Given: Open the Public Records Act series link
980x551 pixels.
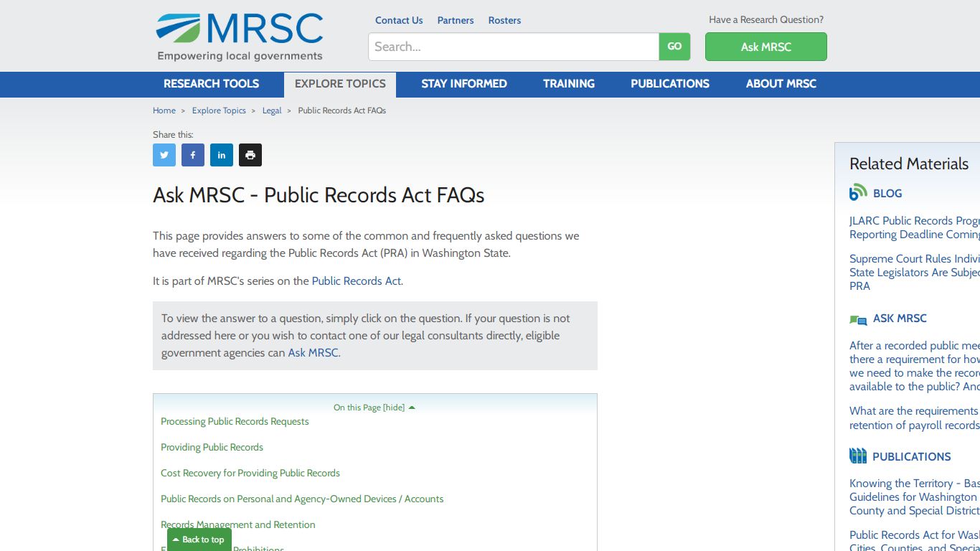Looking at the screenshot, I should click(357, 281).
